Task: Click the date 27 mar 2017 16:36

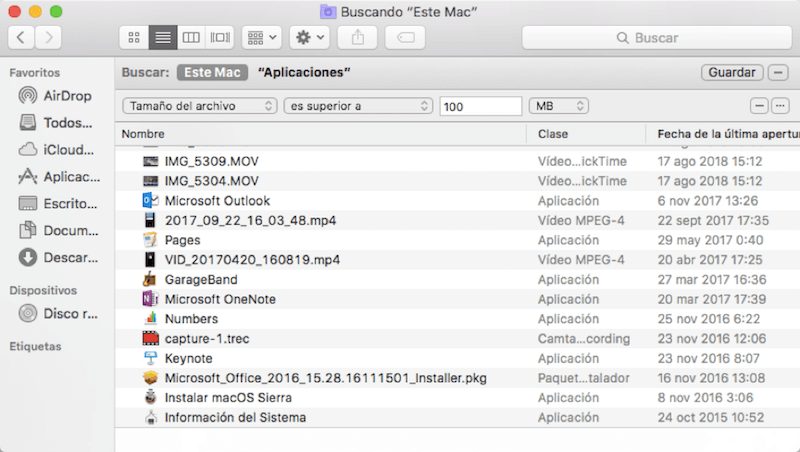Action: 712,279
